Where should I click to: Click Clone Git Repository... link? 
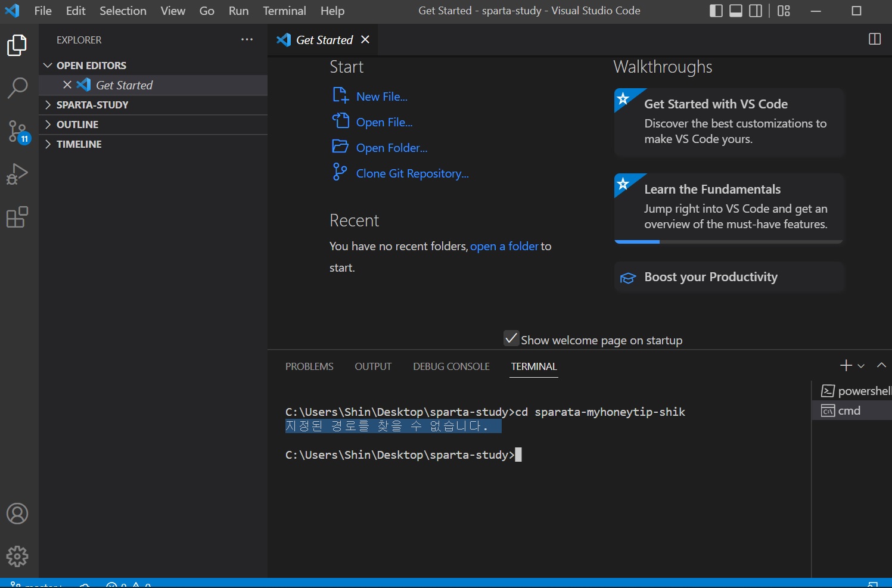coord(401,173)
